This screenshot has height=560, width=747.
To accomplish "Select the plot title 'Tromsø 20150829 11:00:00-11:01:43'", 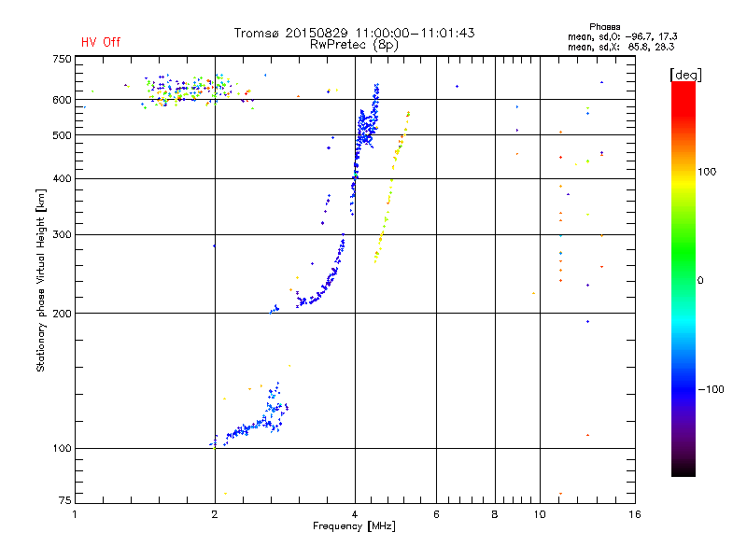I will point(354,33).
